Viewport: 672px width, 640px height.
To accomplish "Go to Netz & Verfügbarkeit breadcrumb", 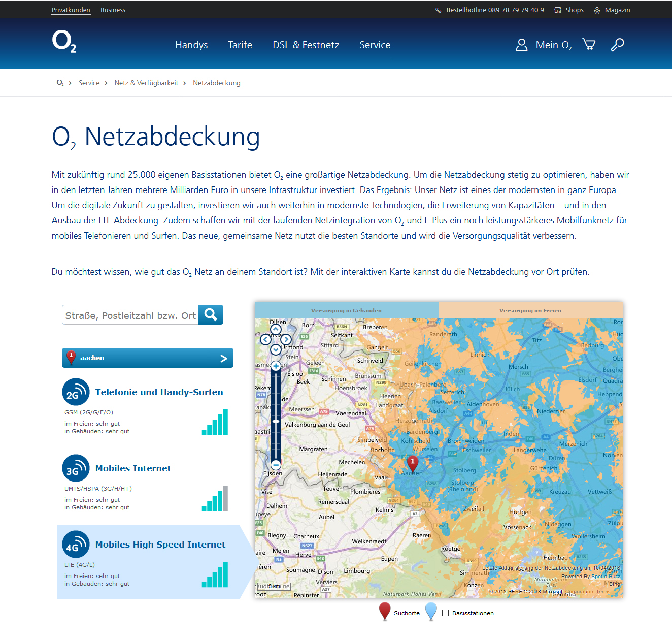I will (x=146, y=83).
